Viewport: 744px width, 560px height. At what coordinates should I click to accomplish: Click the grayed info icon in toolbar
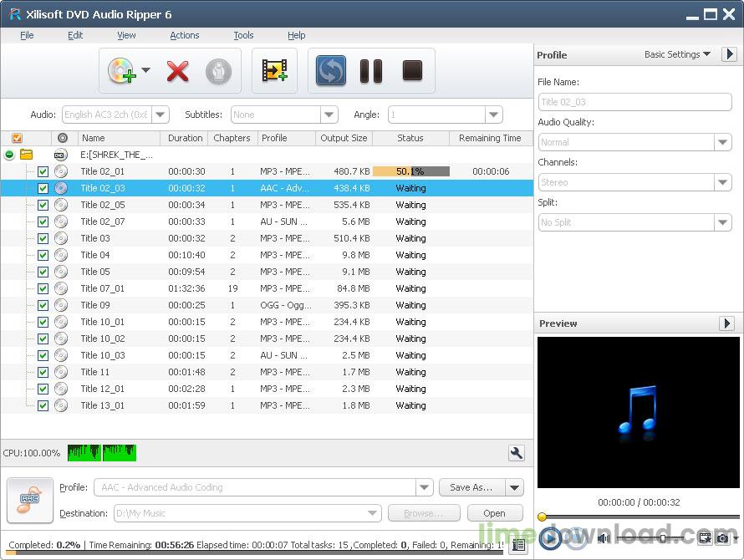[218, 71]
